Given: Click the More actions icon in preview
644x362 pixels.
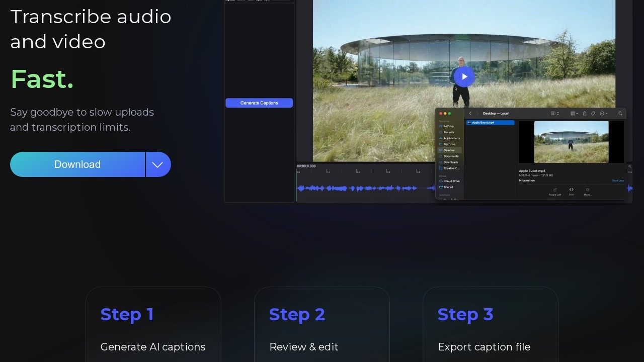Looking at the screenshot, I should tap(588, 190).
